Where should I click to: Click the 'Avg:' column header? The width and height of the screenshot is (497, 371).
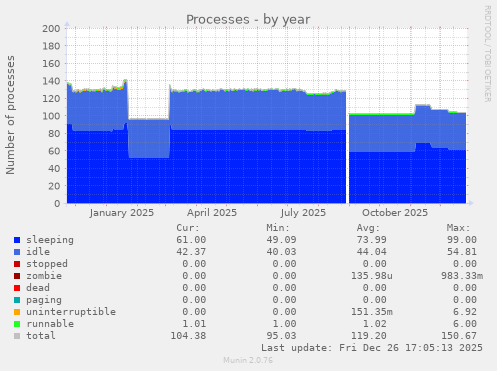tap(368, 228)
